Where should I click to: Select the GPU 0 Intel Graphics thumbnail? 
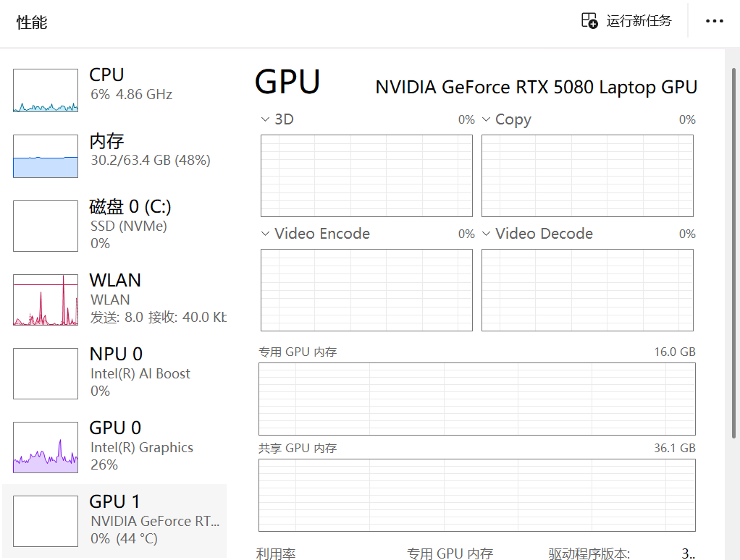click(x=46, y=447)
